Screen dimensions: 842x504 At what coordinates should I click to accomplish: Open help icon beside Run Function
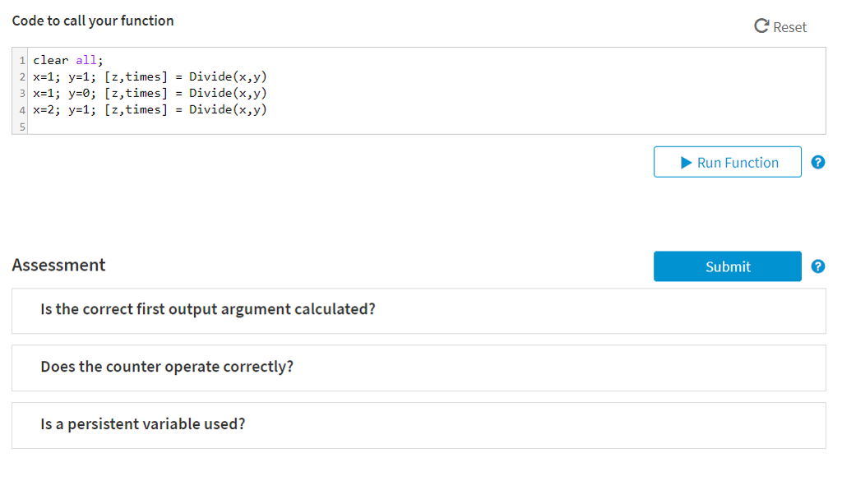(x=817, y=162)
